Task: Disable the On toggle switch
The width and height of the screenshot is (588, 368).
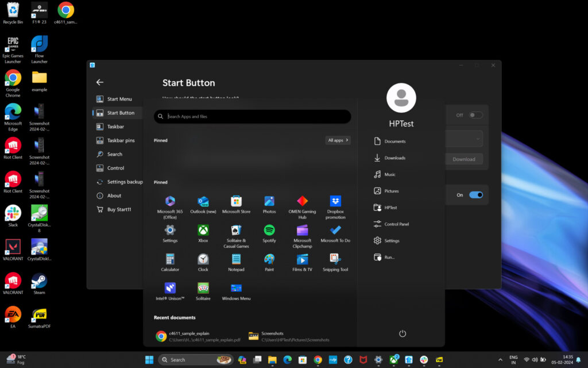Action: pos(475,195)
